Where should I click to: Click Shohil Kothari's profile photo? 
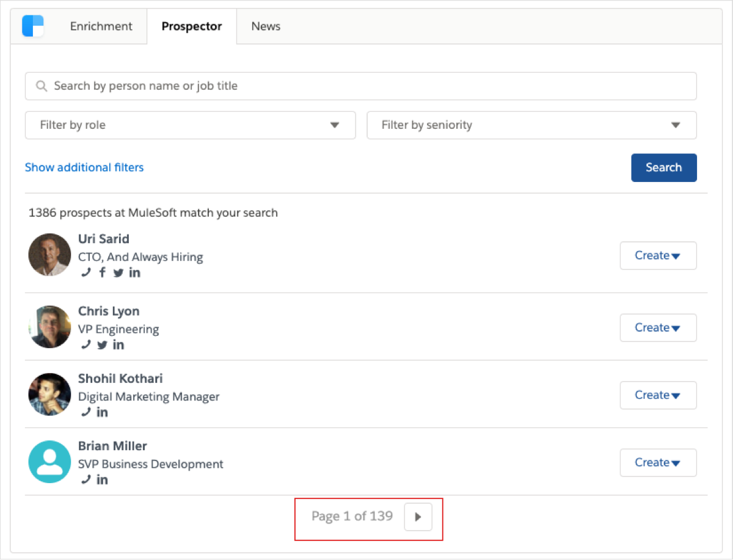point(49,395)
